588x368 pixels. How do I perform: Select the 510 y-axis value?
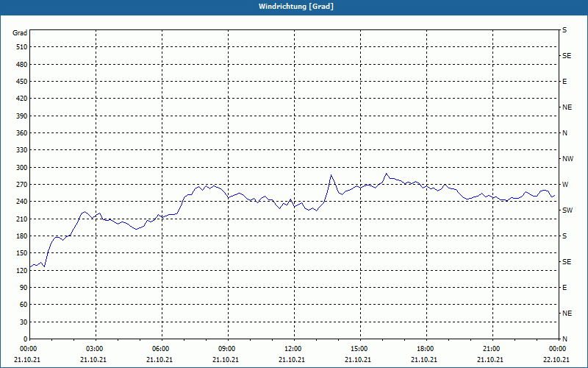point(22,47)
